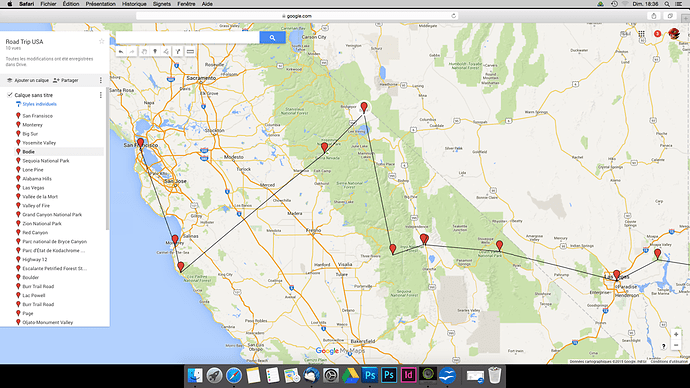Screen dimensions: 690x388
Task: Open the red notifications badge
Action: tap(657, 34)
